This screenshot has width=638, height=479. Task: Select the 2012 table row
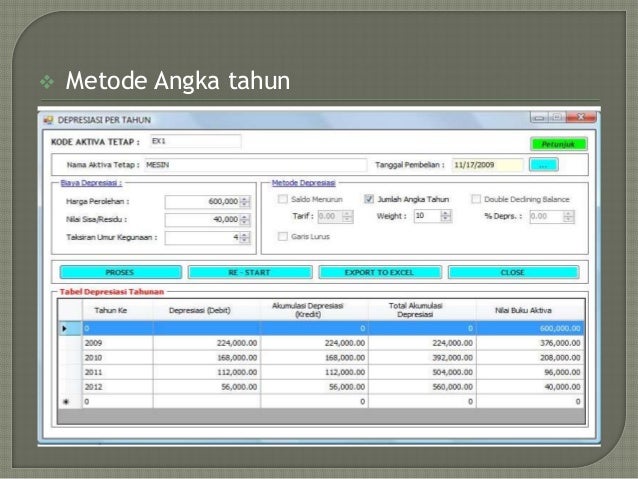pyautogui.click(x=321, y=387)
